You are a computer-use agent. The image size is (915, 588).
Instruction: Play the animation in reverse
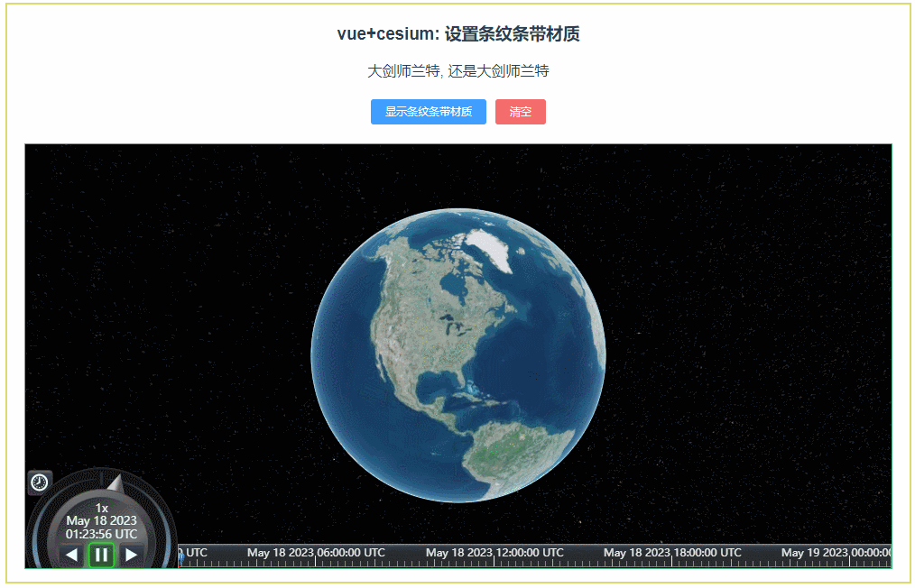tap(71, 555)
